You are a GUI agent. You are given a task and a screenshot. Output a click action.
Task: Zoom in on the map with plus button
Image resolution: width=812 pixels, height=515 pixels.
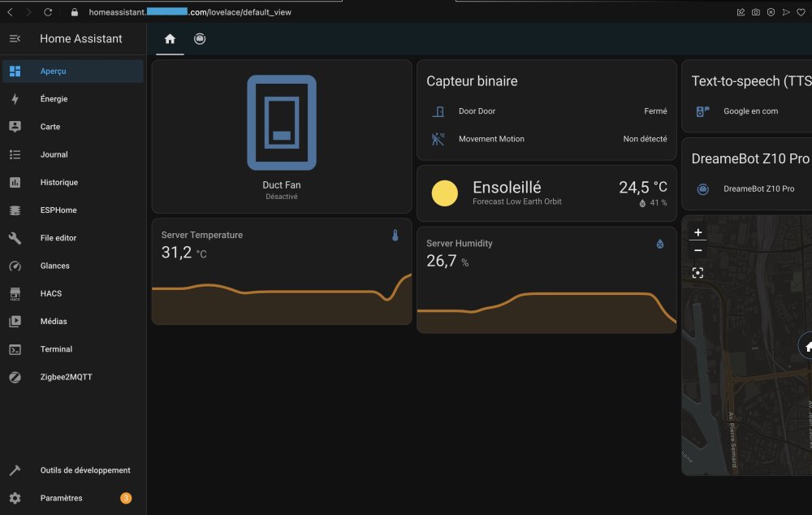[698, 232]
